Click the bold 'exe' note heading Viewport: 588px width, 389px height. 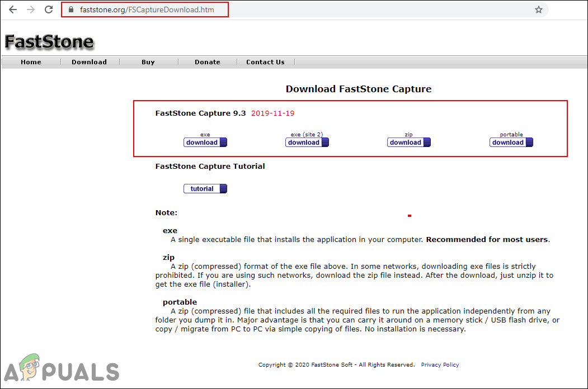[x=170, y=231]
